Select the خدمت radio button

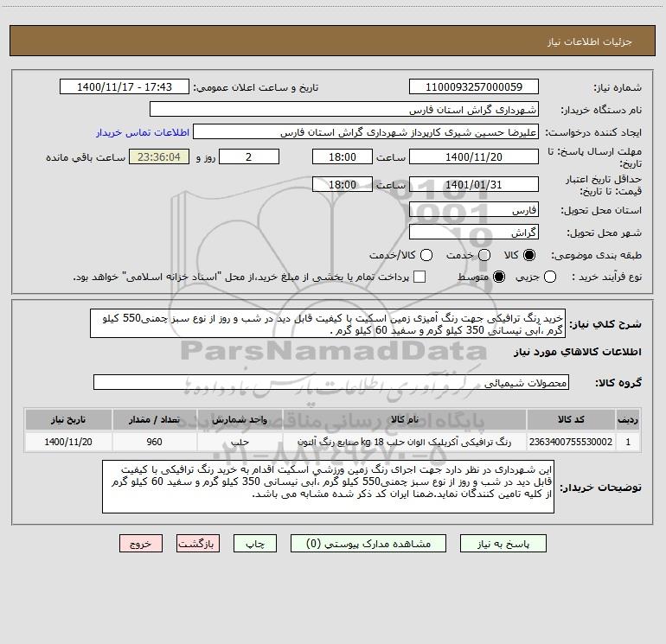[x=484, y=255]
